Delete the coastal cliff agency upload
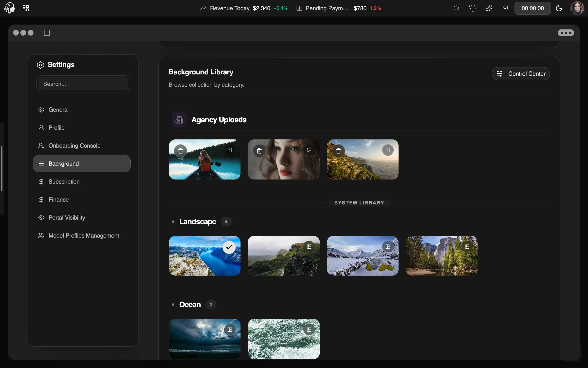The height and width of the screenshot is (368, 588). (x=339, y=151)
